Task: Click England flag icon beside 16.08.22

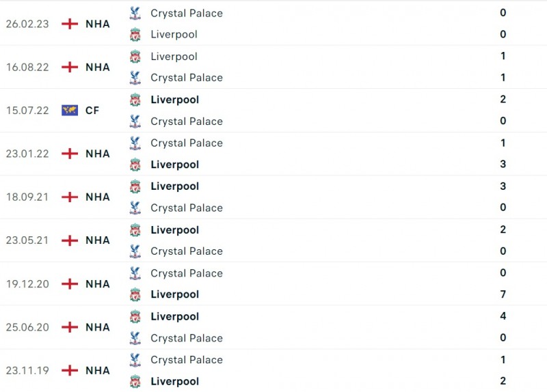Action: (x=70, y=67)
